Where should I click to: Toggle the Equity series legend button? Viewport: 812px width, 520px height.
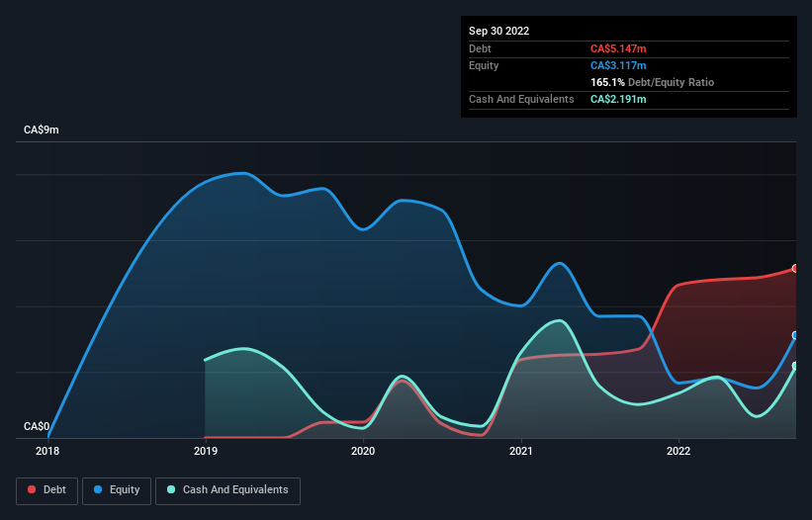tap(117, 490)
